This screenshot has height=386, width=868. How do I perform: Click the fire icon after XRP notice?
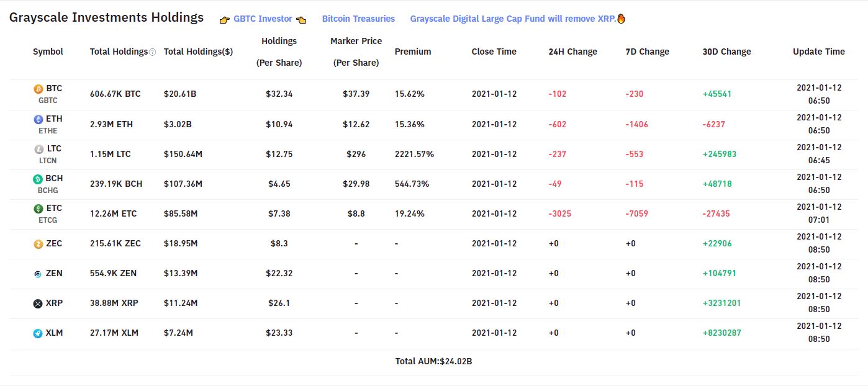(621, 19)
